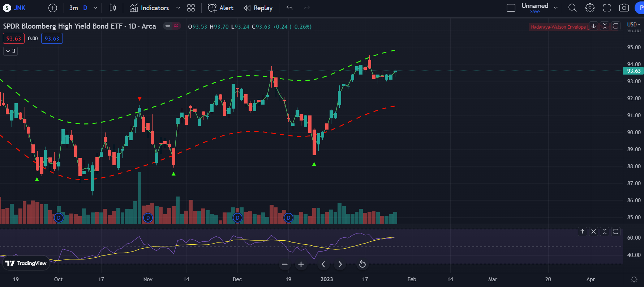The height and width of the screenshot is (287, 644).
Task: Enter fullscreen mode
Action: tap(607, 8)
